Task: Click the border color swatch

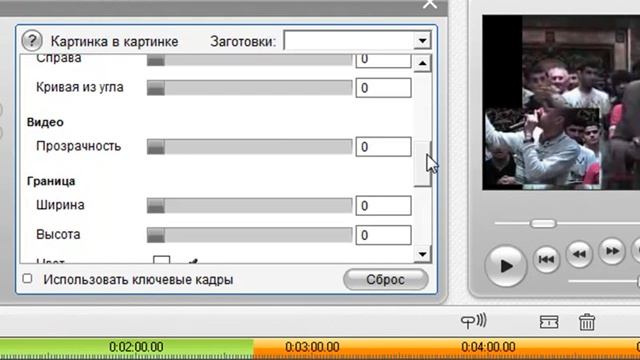Action: pos(162,260)
